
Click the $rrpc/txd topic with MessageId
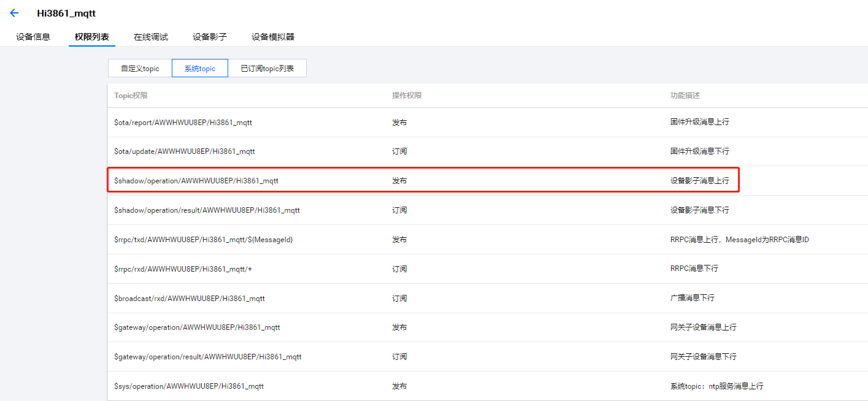pyautogui.click(x=203, y=240)
